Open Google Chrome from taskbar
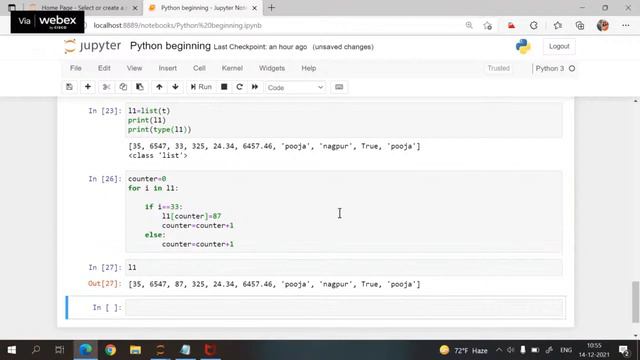Image resolution: width=640 pixels, height=360 pixels. tap(110, 350)
